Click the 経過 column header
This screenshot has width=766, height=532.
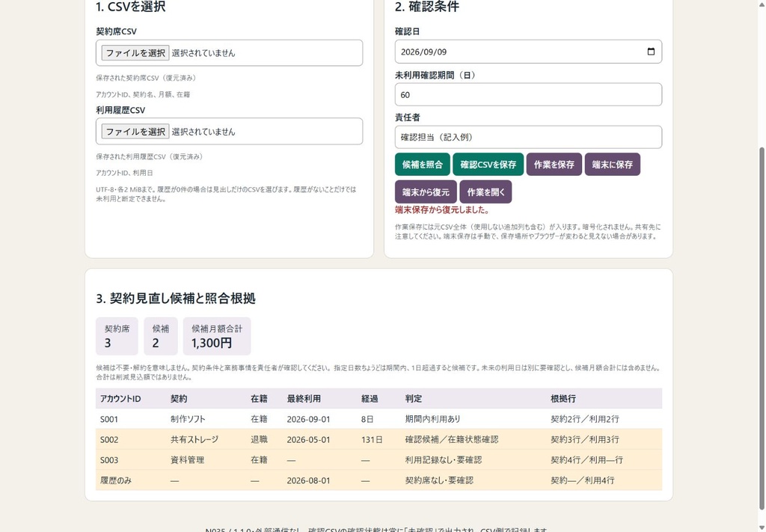tap(370, 399)
